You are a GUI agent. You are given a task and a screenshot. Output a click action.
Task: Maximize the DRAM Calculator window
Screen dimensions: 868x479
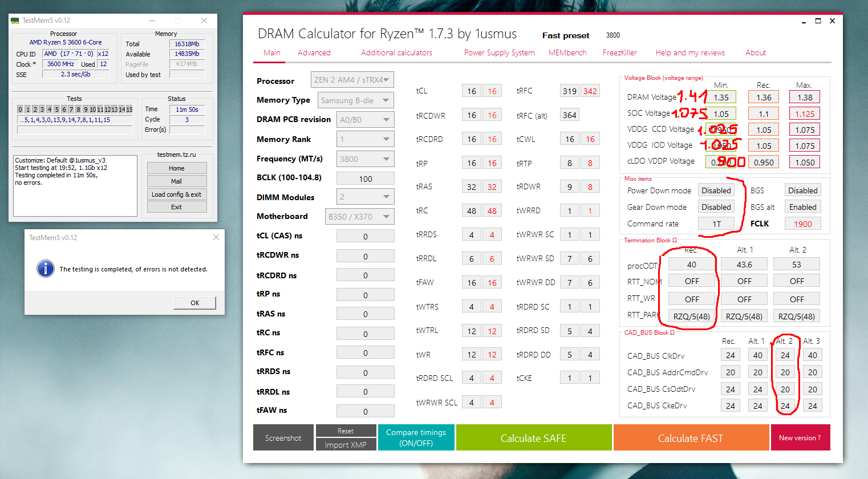pos(818,21)
